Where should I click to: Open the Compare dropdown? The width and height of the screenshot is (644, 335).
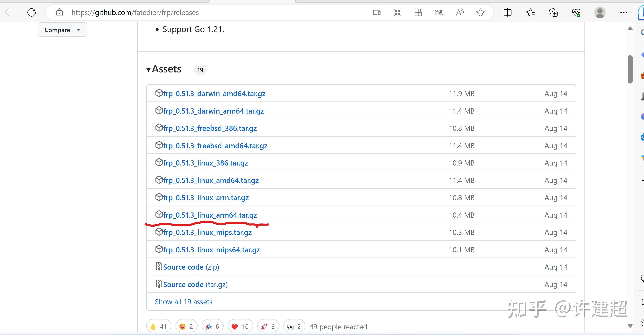pos(62,30)
